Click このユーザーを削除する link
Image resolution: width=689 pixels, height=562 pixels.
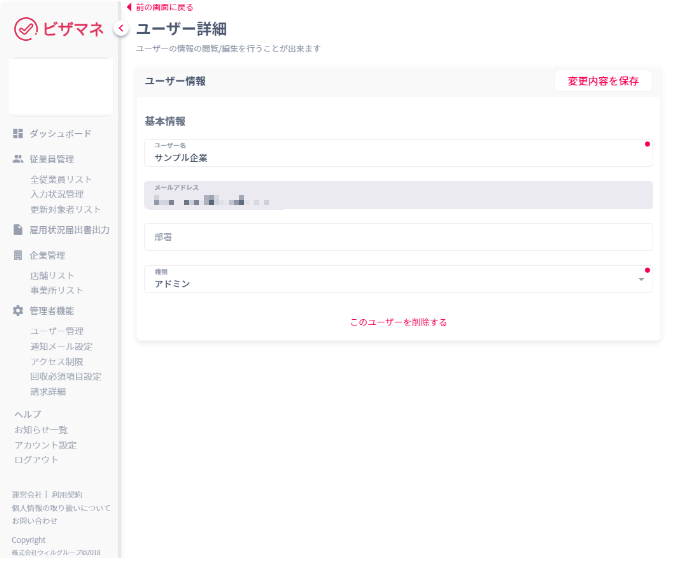tap(398, 322)
